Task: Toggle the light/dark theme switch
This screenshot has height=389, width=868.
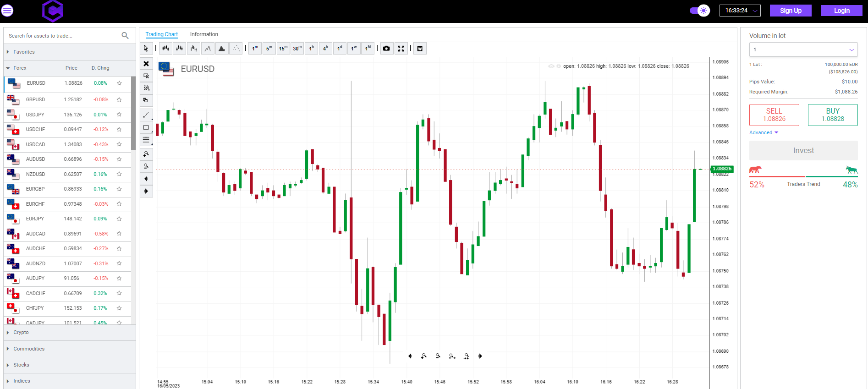Action: tap(699, 11)
